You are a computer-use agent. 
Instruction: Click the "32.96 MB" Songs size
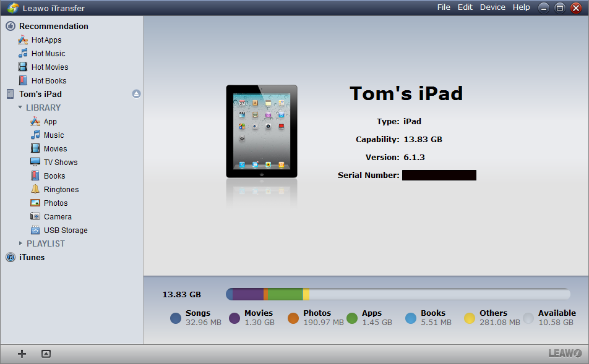pyautogui.click(x=204, y=323)
